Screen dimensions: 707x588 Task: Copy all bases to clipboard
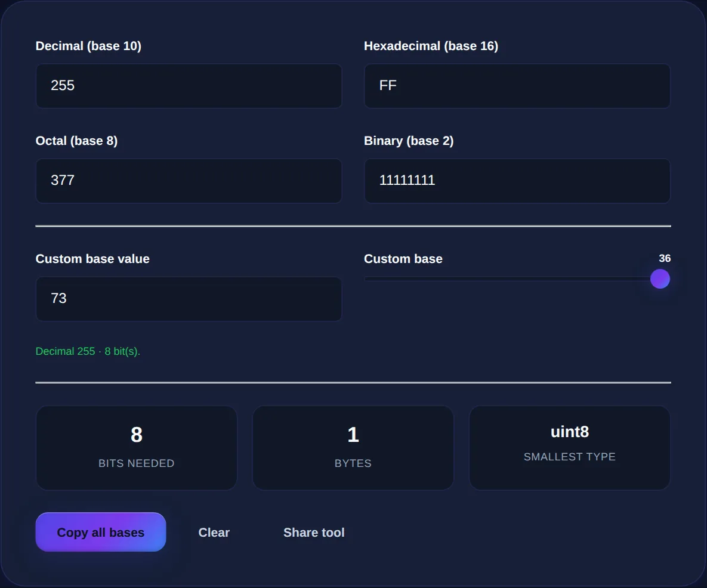[101, 532]
